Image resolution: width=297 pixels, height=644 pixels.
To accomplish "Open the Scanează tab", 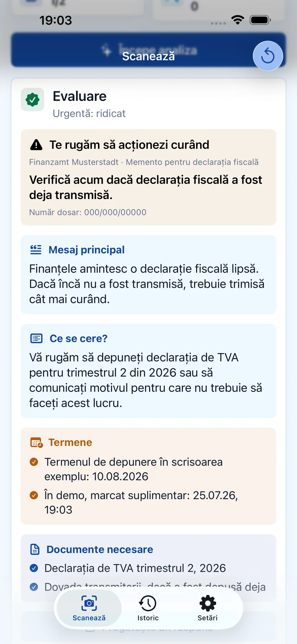I will [x=89, y=608].
